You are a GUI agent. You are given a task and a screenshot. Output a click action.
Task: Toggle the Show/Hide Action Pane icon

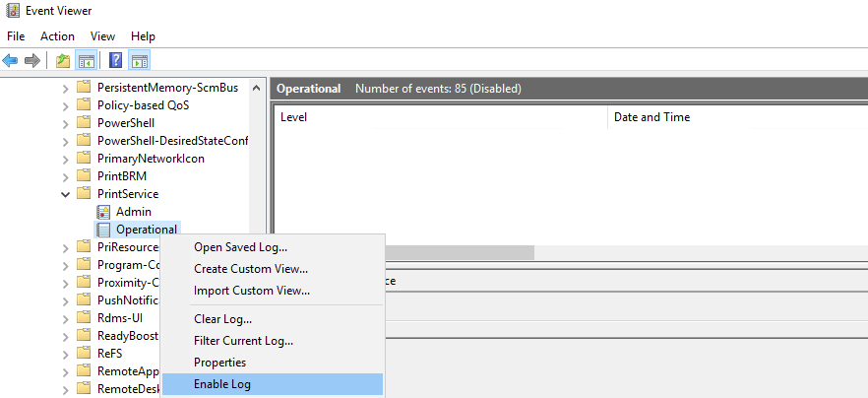(x=139, y=61)
